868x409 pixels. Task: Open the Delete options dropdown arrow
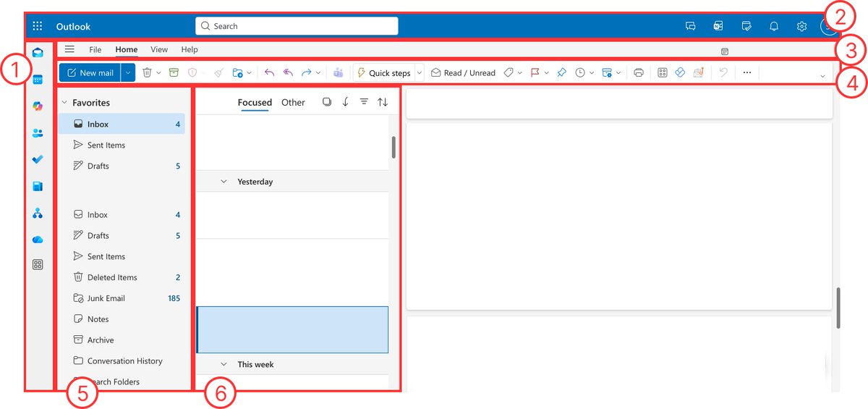point(158,73)
